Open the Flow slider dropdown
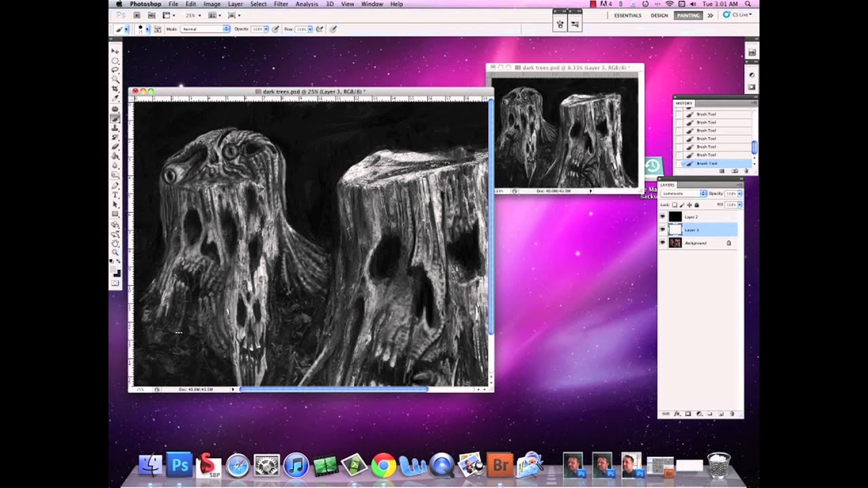The width and height of the screenshot is (868, 488). point(310,29)
